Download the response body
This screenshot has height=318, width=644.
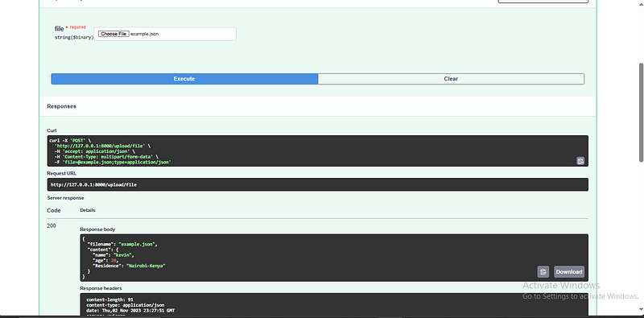(x=569, y=271)
